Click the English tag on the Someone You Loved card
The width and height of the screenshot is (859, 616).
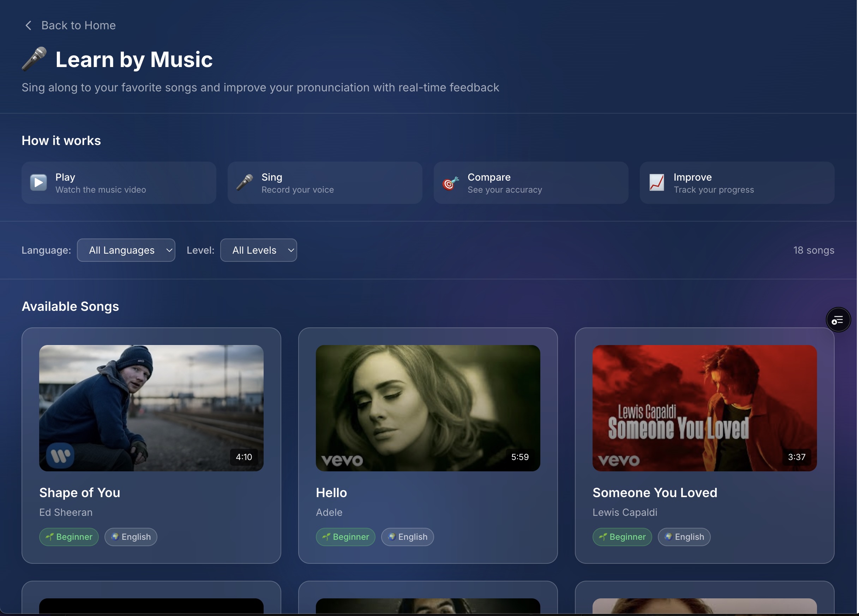tap(684, 537)
